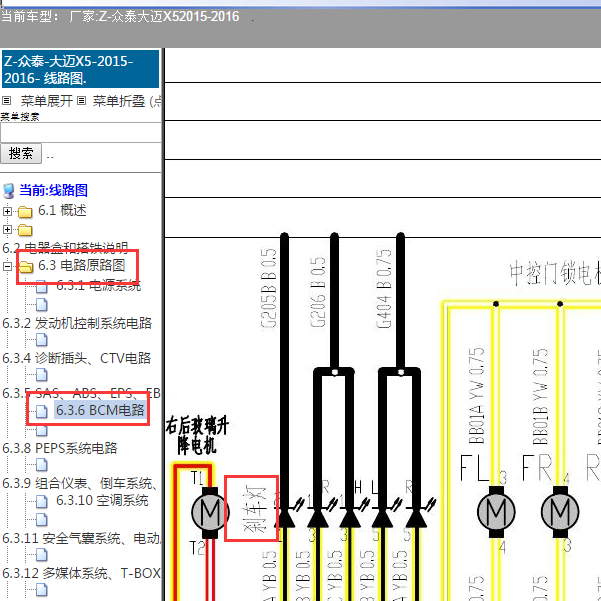Collapse the 6.3 电路原路图 node
This screenshot has height=601, width=601.
[x=7, y=266]
